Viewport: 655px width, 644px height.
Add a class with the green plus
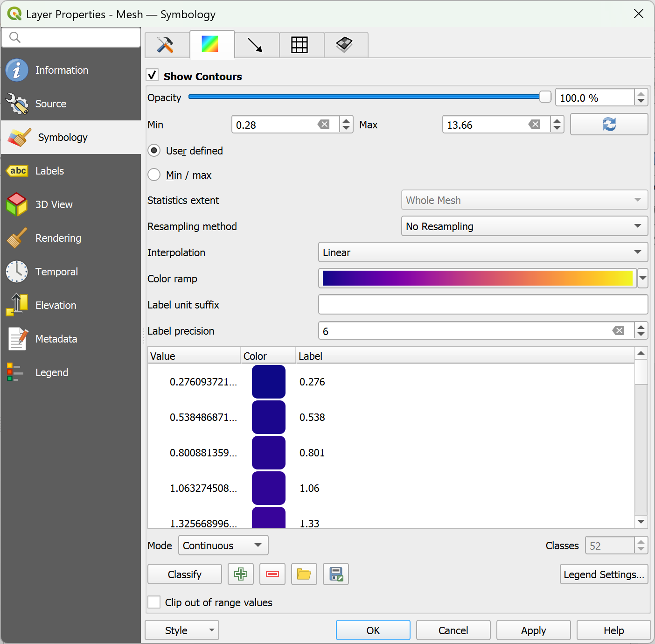tap(241, 574)
